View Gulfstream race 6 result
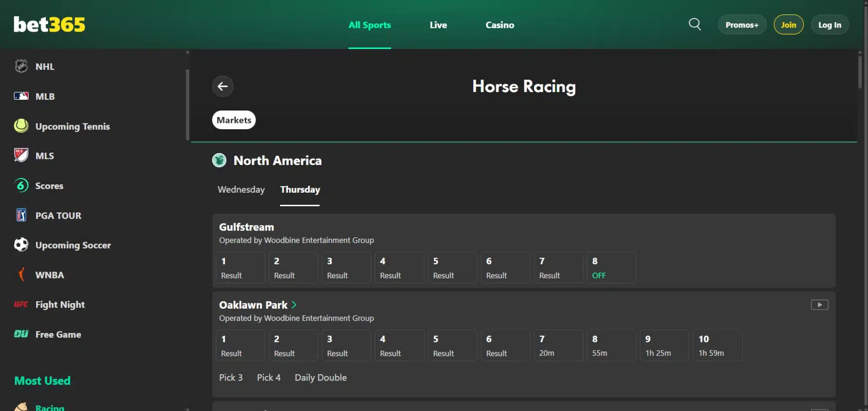Screen dimensions: 868x411 pos(505,267)
